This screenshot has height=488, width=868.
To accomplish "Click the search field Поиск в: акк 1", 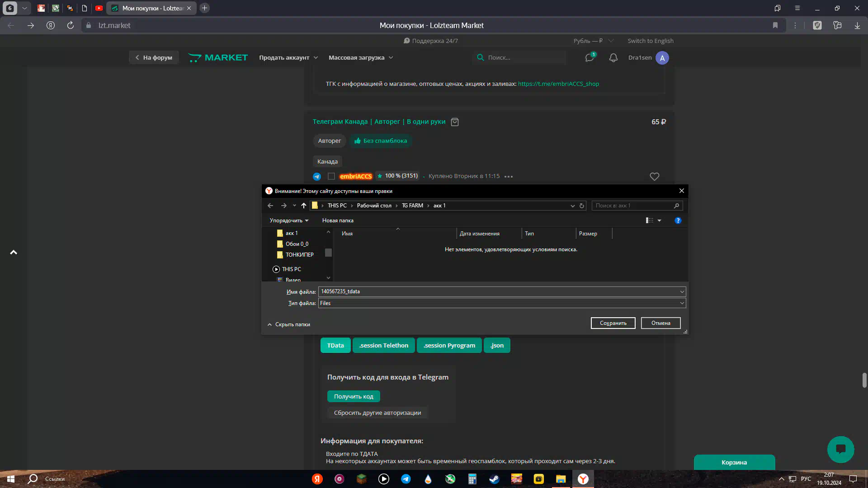I will tap(637, 206).
